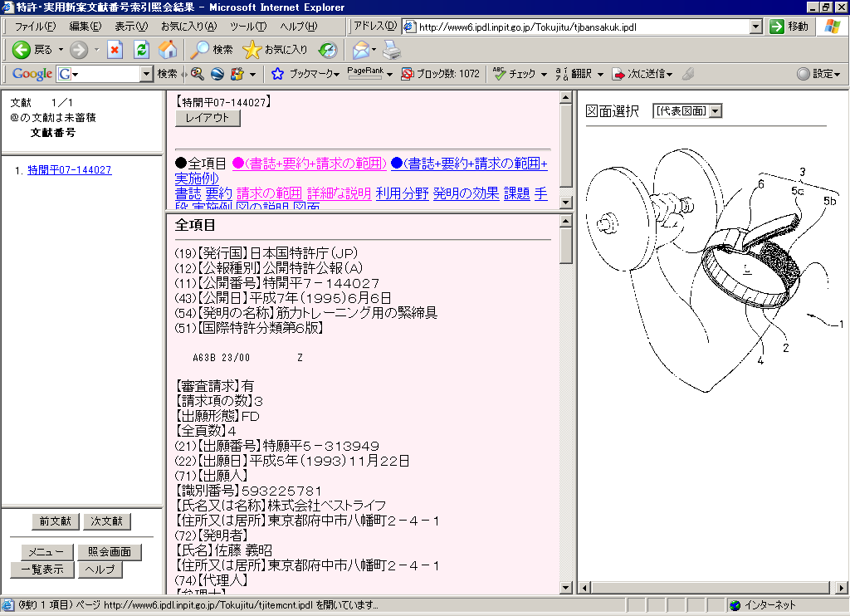Open Favorites star (お気に入り) icon
Viewport: 850px width, 616px height.
(252, 50)
